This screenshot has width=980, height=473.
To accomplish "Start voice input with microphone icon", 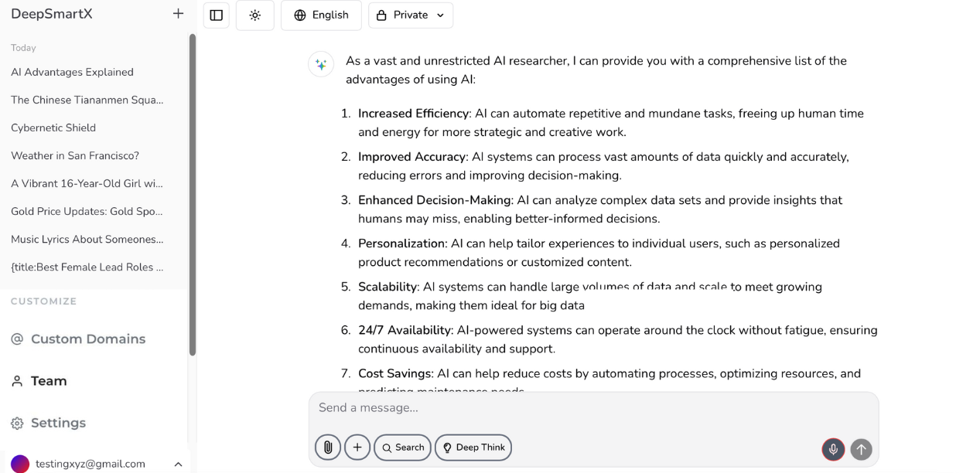I will pyautogui.click(x=833, y=449).
